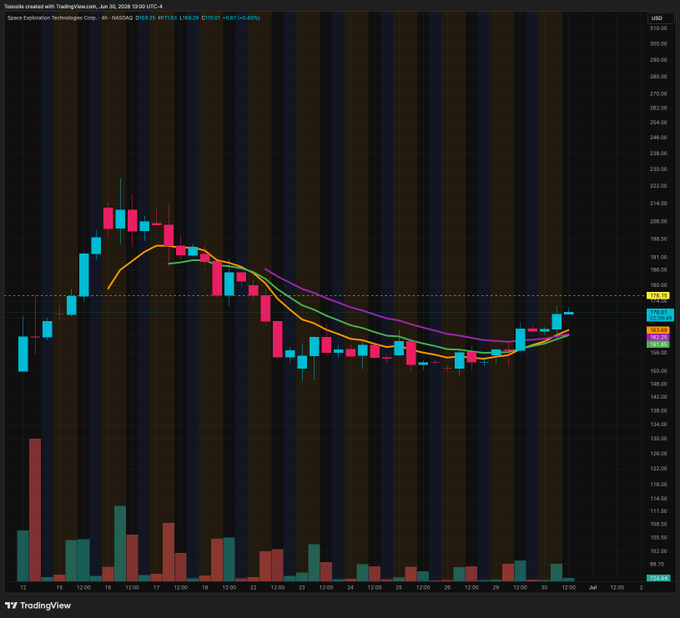Select the cyan 170.01 last price label
Image resolution: width=680 pixels, height=618 pixels.
[x=660, y=315]
